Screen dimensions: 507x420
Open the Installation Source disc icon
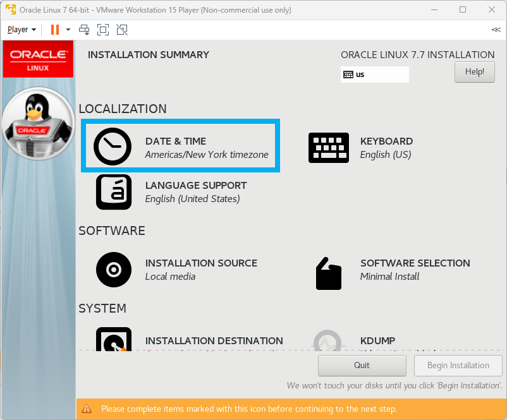[x=114, y=270]
